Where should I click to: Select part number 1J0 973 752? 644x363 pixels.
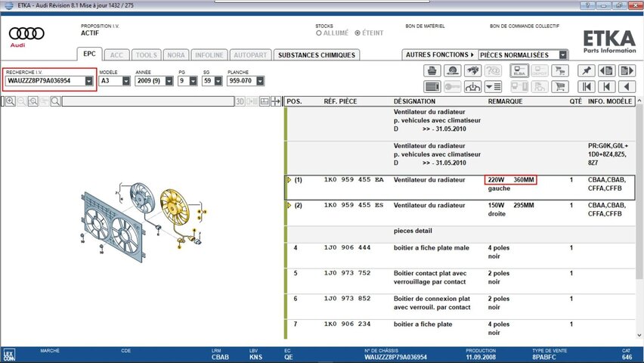pyautogui.click(x=347, y=273)
